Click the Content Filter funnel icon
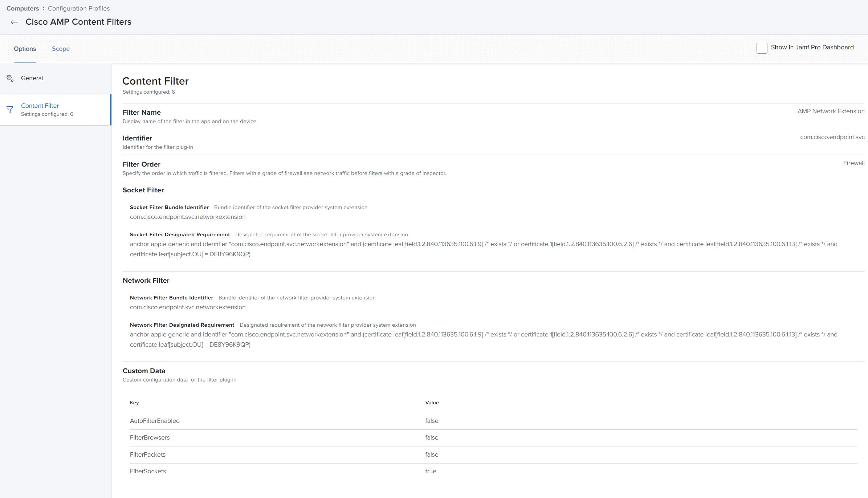 [x=10, y=110]
